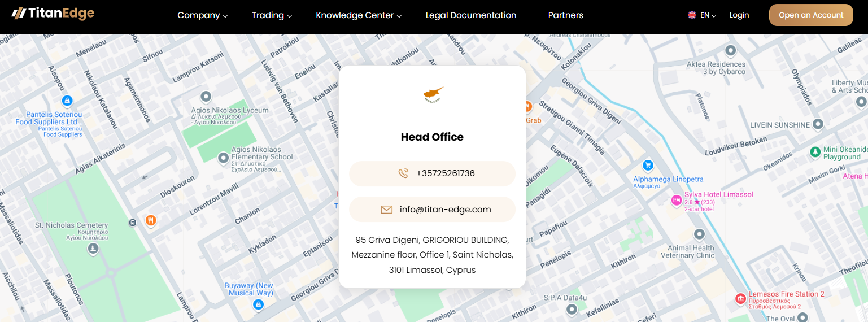Click the 95 Griva Digeni address text
This screenshot has width=868, height=322.
click(432, 255)
